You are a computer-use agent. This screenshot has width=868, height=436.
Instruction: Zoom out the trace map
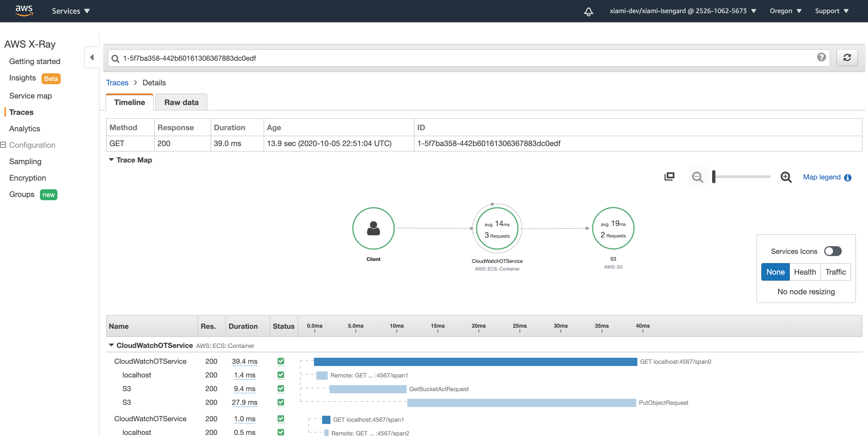coord(697,177)
